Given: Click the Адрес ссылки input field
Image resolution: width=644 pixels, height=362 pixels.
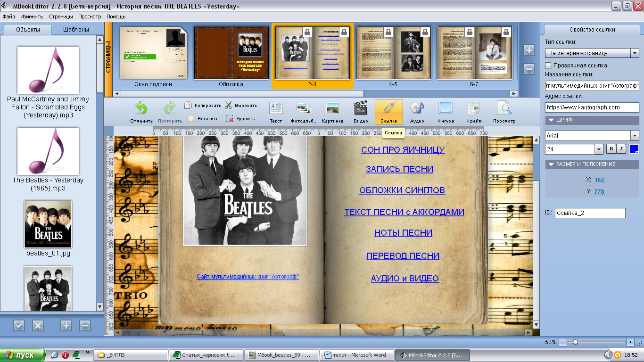Looking at the screenshot, I should [592, 107].
